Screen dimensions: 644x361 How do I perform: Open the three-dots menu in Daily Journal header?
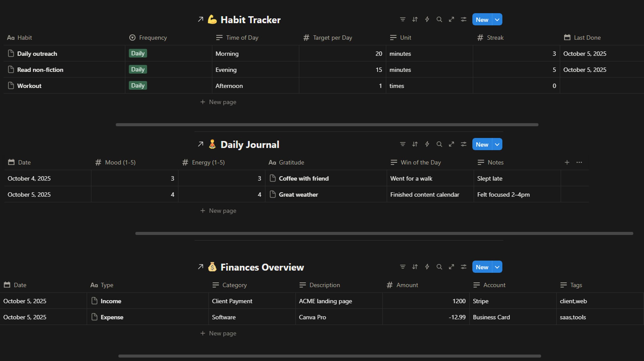point(579,162)
